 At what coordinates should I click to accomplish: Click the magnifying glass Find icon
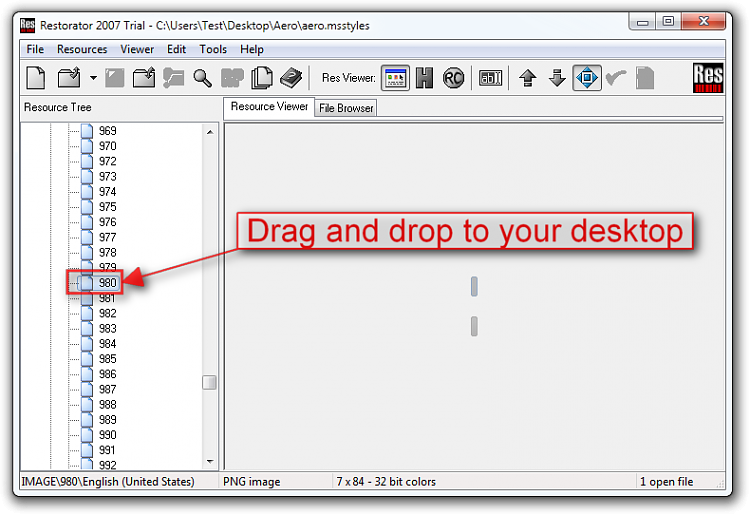point(202,78)
